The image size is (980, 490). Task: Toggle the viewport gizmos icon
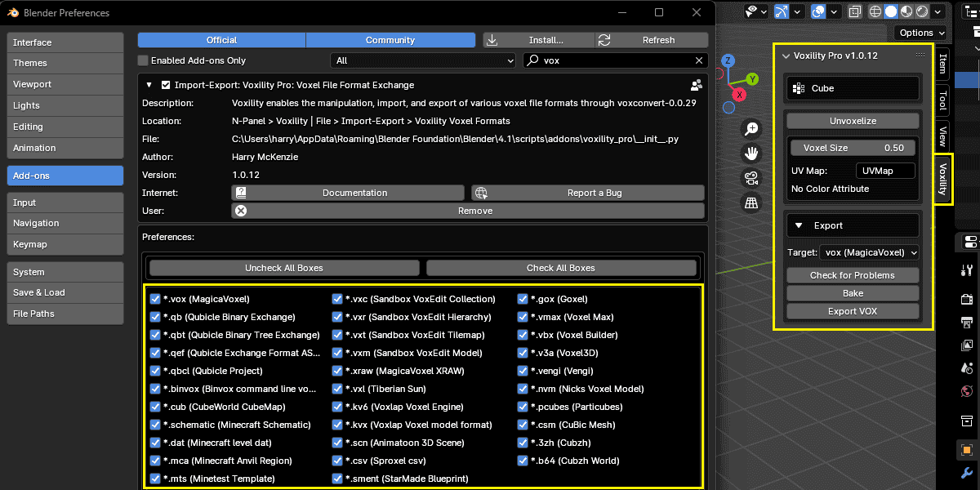[782, 11]
